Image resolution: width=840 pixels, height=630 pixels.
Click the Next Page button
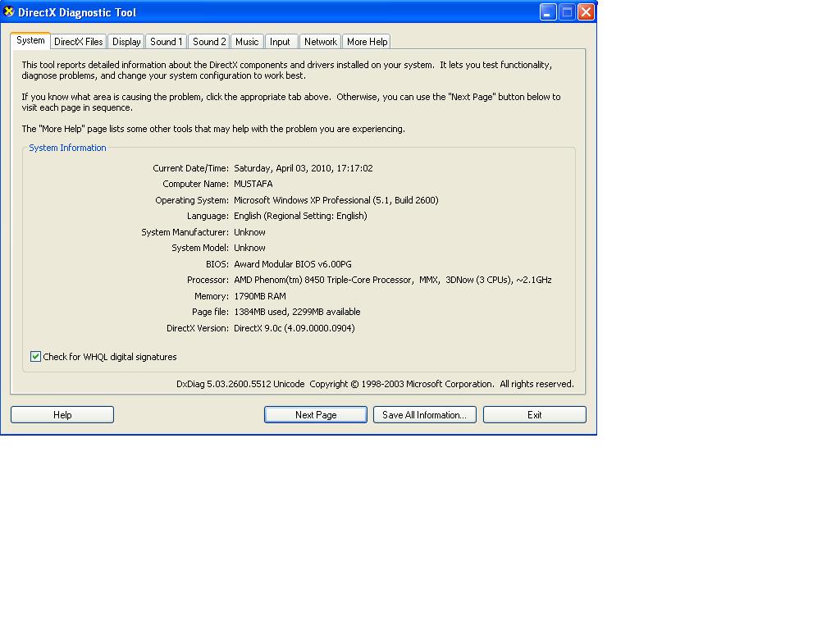pos(316,415)
